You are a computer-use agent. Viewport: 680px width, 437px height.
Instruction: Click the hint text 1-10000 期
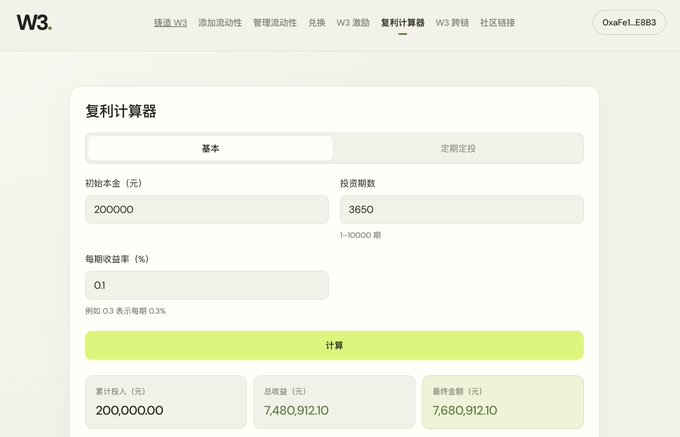(x=360, y=235)
